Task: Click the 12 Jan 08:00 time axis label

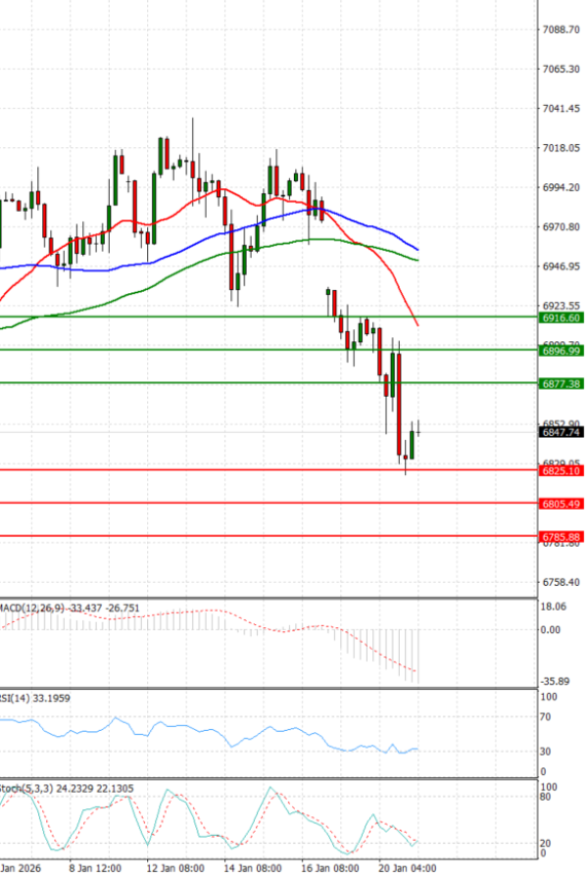Action: tap(174, 868)
